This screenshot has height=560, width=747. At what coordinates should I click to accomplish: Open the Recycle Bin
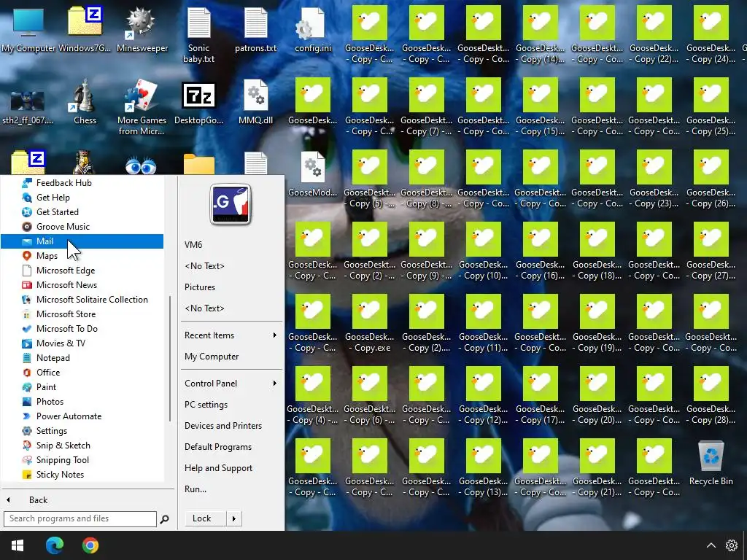pyautogui.click(x=711, y=463)
